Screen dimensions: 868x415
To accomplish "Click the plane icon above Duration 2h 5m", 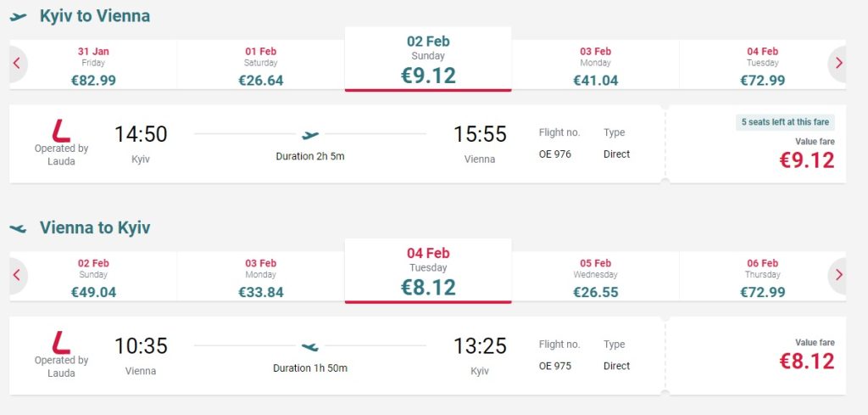I will (x=310, y=134).
